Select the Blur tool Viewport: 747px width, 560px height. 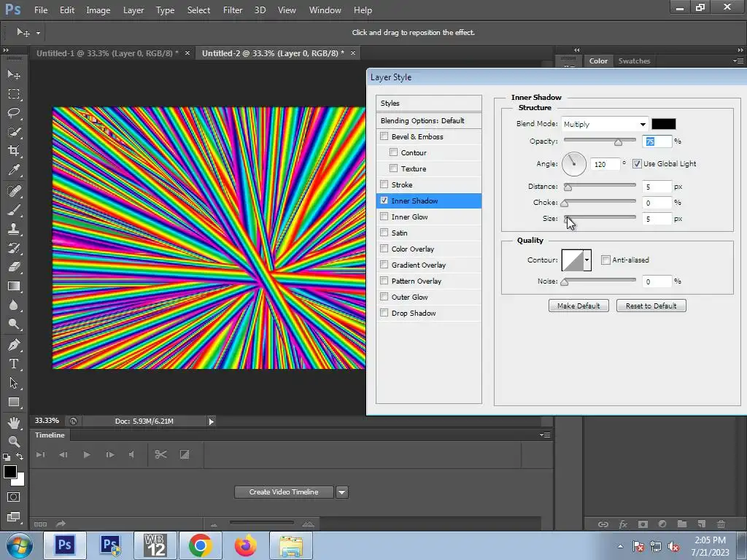coord(14,306)
